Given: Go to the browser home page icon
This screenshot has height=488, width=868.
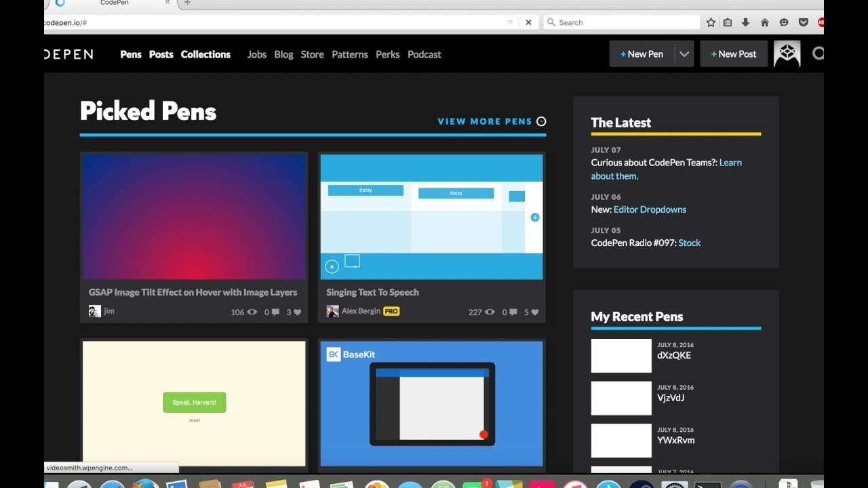Looking at the screenshot, I should click(x=765, y=22).
